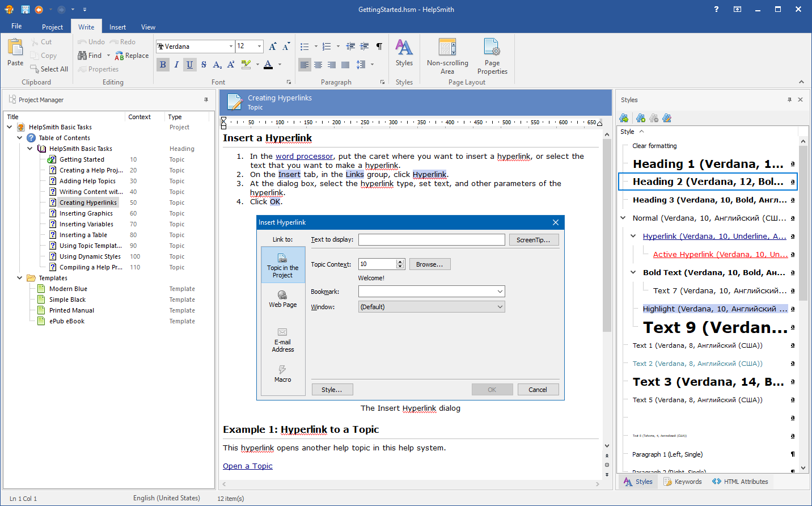Viewport: 812px width, 506px height.
Task: Switch to the Insert ribbon tab
Action: click(117, 27)
